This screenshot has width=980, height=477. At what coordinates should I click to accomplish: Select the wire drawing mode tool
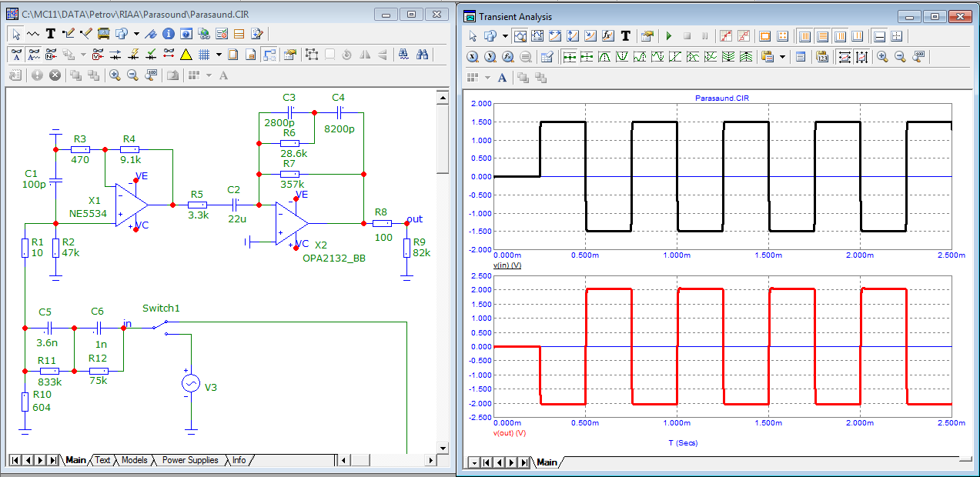68,34
